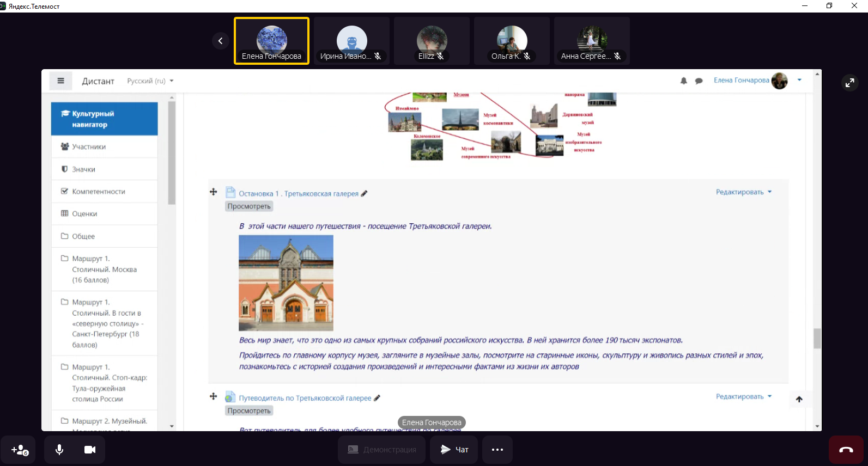This screenshot has width=868, height=466.
Task: Open the messages speech bubble icon
Action: pos(699,81)
